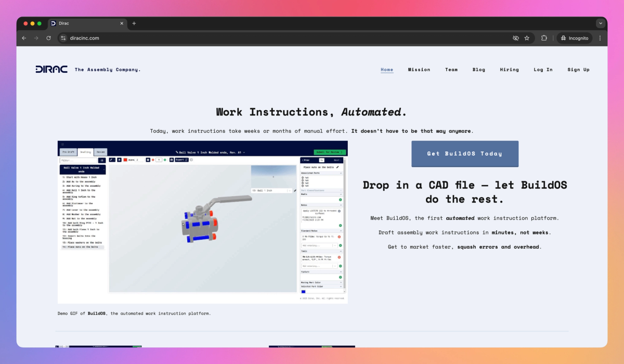This screenshot has height=364, width=624.
Task: Reload the diracinc.com page
Action: 49,38
